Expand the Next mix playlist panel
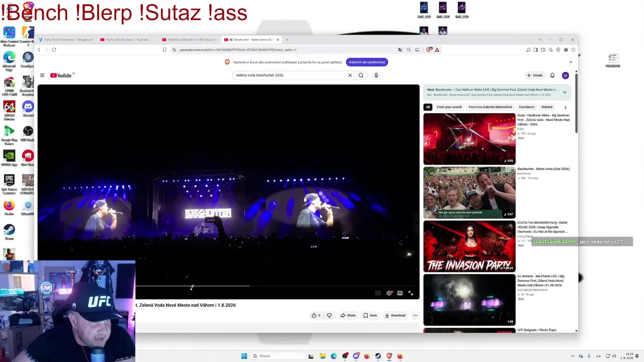The height and width of the screenshot is (362, 644). pos(565,92)
